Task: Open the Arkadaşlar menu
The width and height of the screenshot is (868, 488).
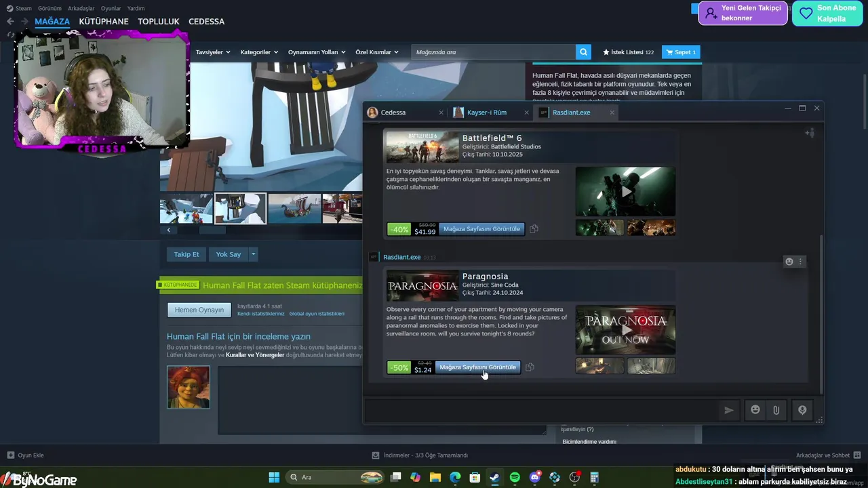Action: click(81, 8)
